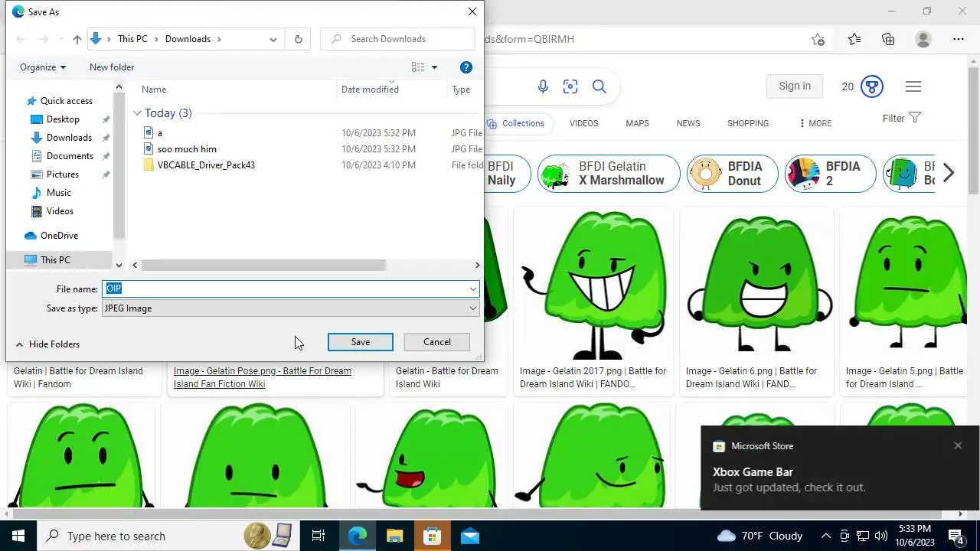Open Music in the navigation pane
The image size is (980, 551).
(x=58, y=193)
